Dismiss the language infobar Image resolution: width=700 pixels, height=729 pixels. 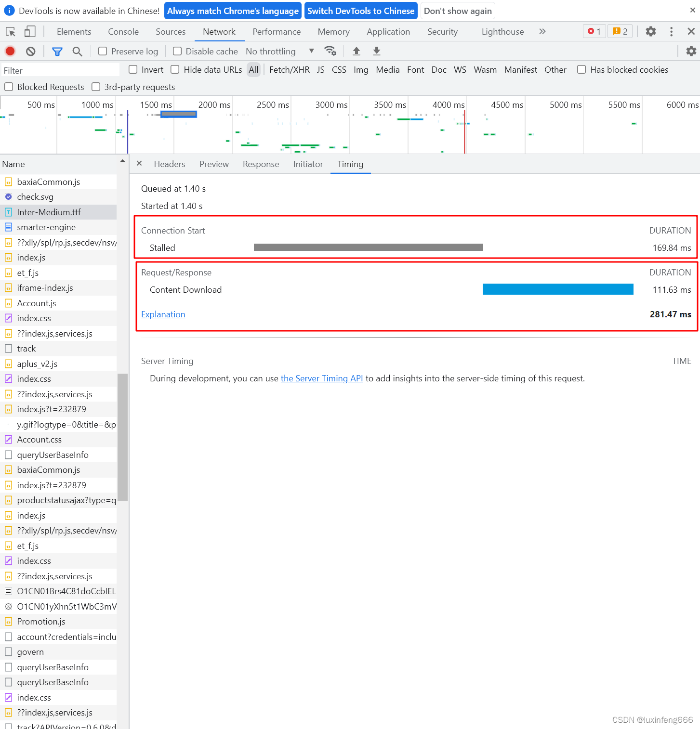click(692, 10)
